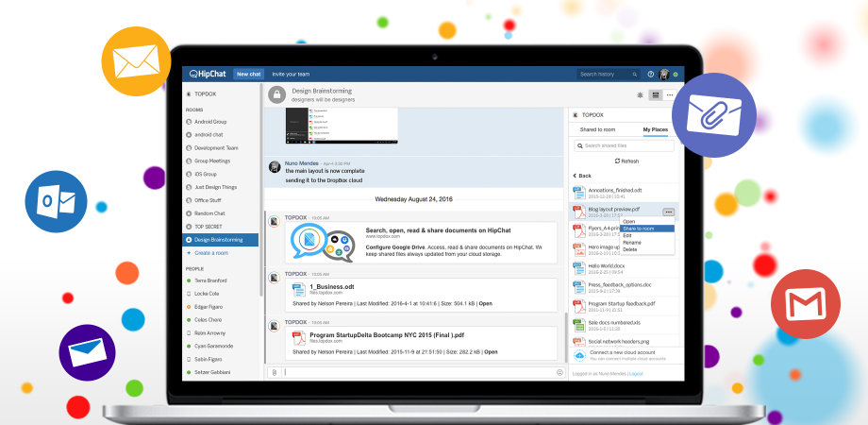Image resolution: width=868 pixels, height=425 pixels.
Task: Open the help question mark icon
Action: pos(651,74)
